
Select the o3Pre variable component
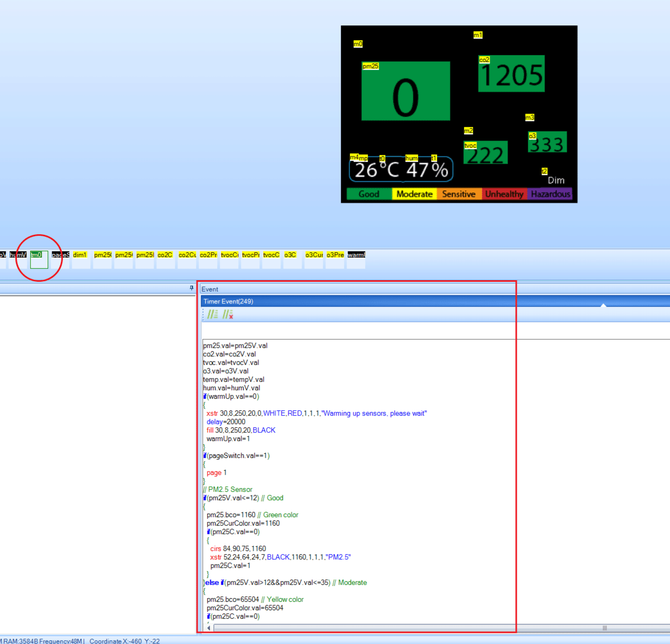tap(334, 258)
